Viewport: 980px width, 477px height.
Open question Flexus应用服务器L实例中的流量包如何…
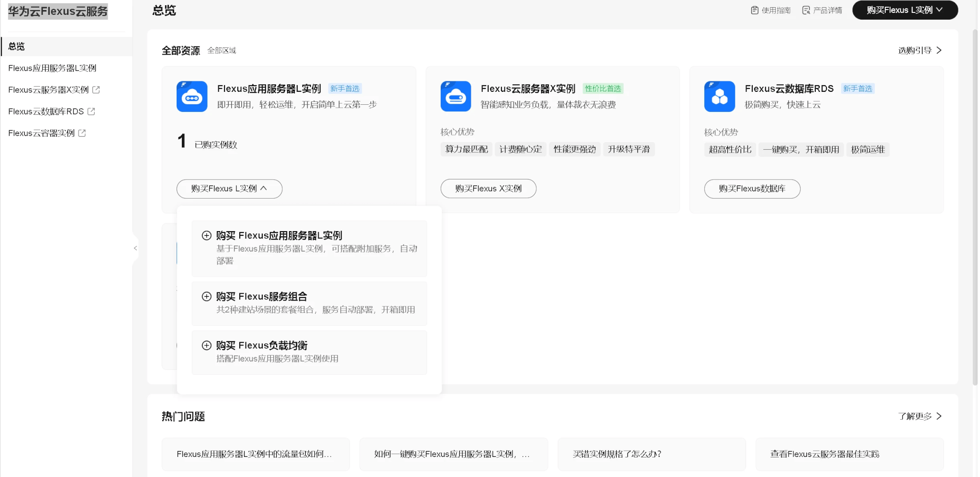point(256,454)
